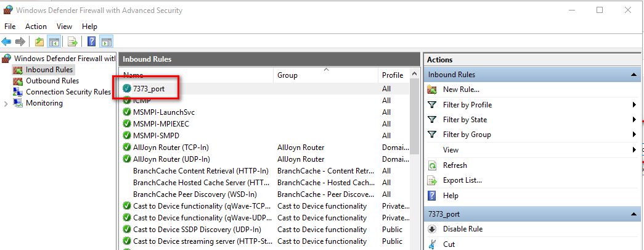Click the scissors Cut icon
Viewport: 644px width, 250px height.
click(432, 244)
